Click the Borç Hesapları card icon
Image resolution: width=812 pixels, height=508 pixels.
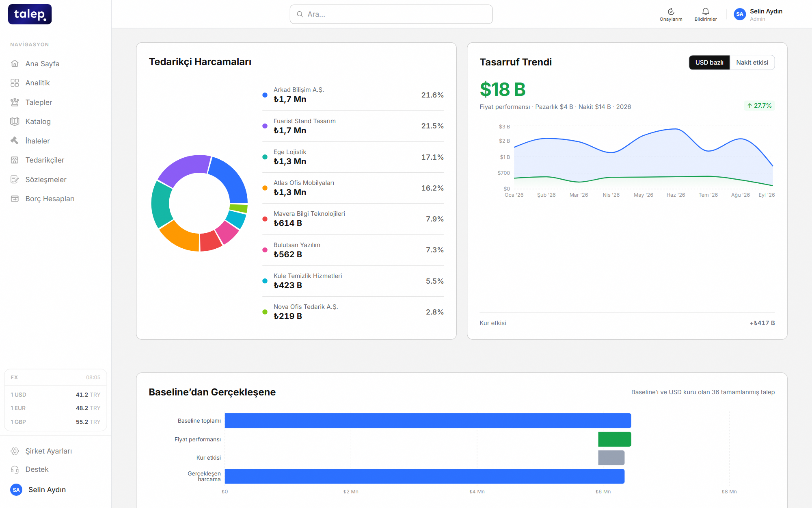[x=15, y=199]
